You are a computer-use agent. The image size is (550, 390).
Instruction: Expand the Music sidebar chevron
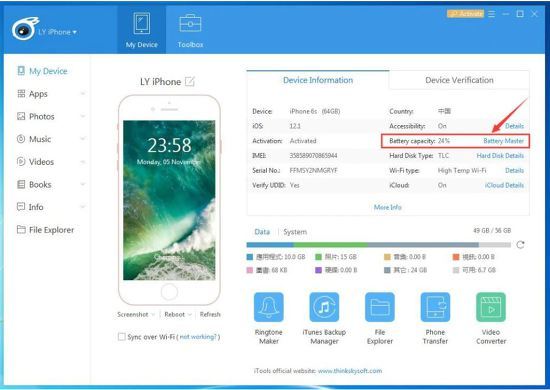83,139
